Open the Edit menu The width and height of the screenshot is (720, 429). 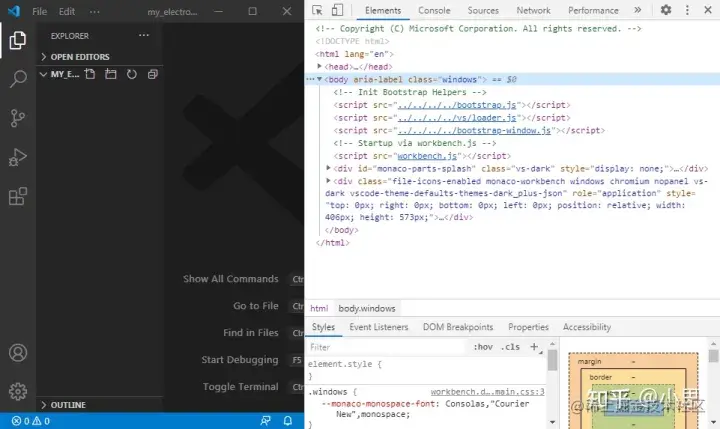point(67,11)
